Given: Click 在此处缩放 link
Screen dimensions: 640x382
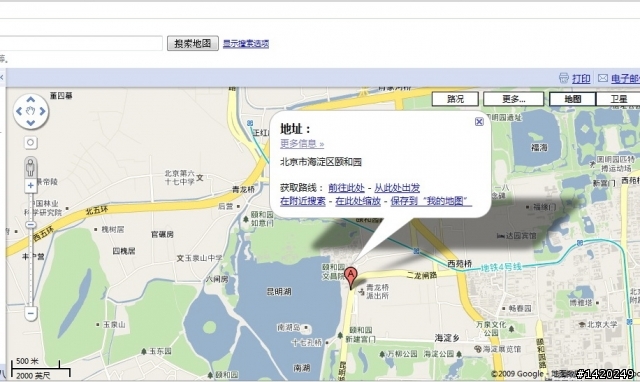Looking at the screenshot, I should tap(358, 201).
